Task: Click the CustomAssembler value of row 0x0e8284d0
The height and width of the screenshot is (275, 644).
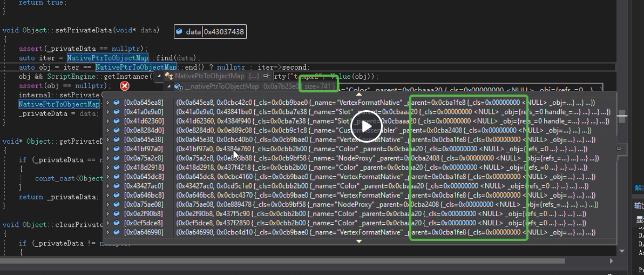Action: 384,130
